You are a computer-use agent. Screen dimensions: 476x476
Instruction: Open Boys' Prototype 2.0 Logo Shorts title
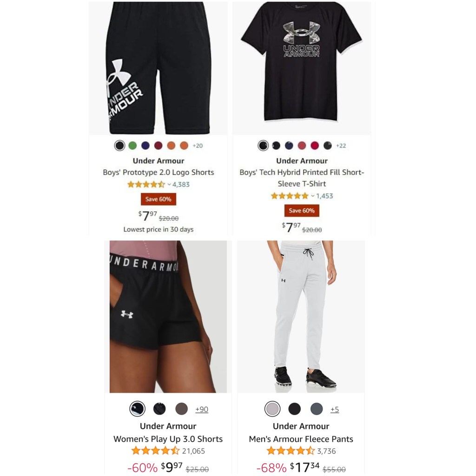pyautogui.click(x=158, y=172)
